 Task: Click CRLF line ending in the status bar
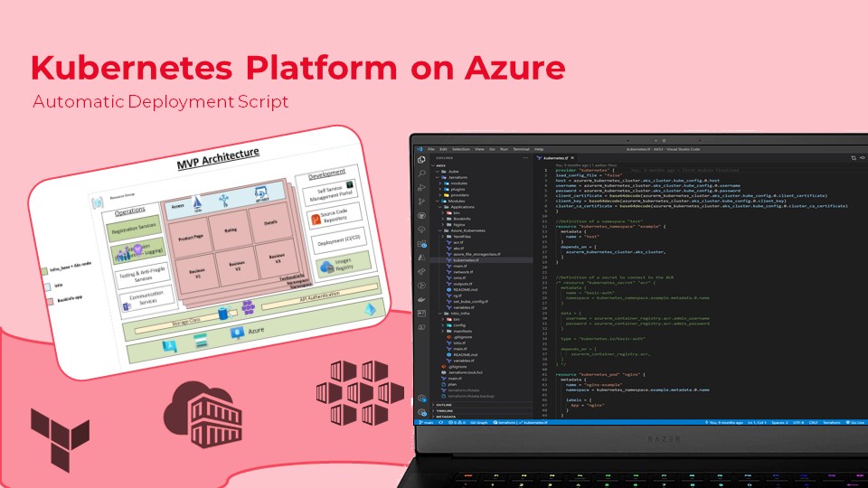tap(813, 422)
